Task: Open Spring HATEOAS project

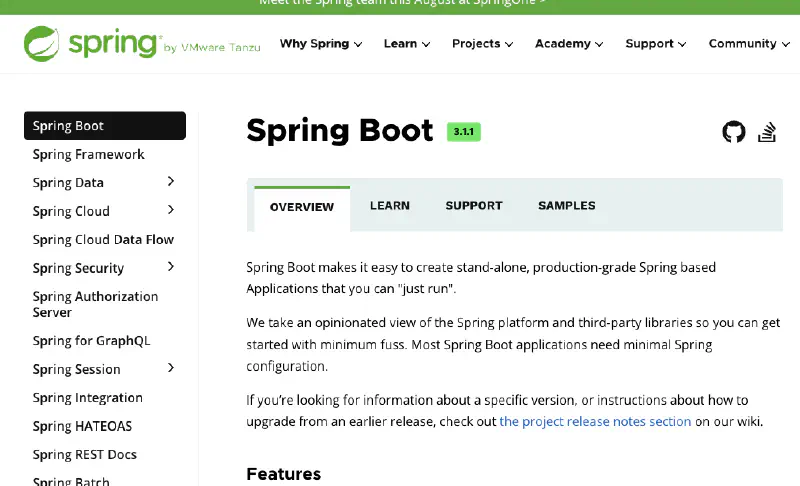Action: [x=82, y=426]
